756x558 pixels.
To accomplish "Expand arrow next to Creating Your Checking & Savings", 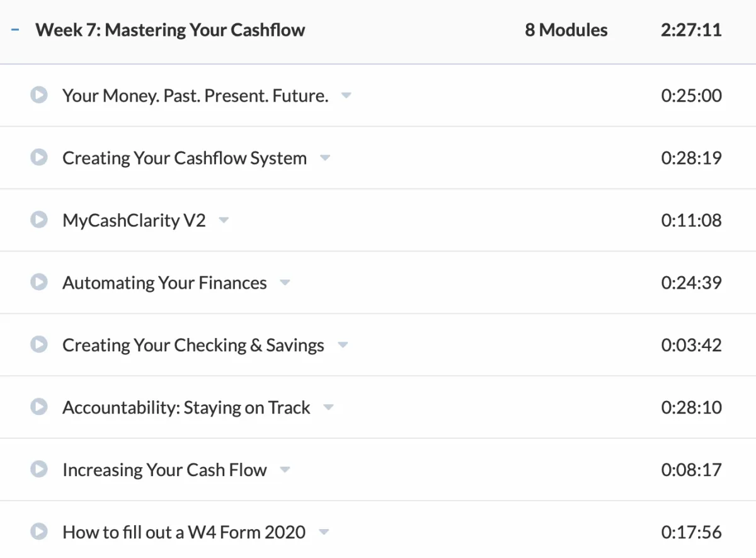I will tap(342, 346).
